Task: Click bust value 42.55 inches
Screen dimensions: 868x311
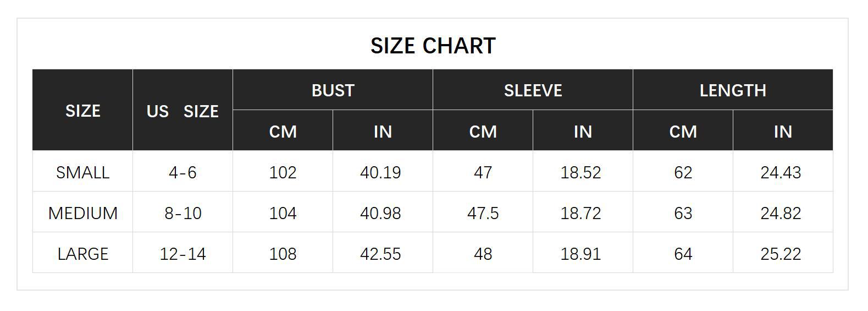Action: click(x=380, y=253)
